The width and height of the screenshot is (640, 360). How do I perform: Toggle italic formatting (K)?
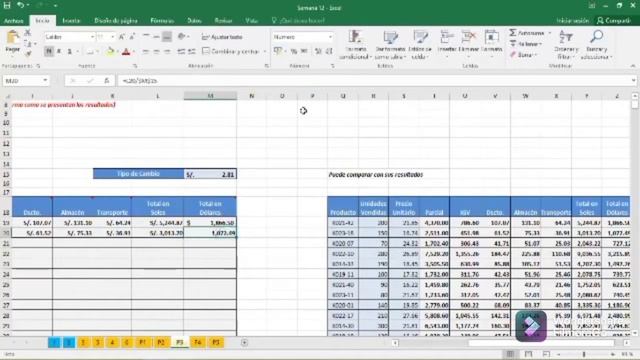pos(59,51)
